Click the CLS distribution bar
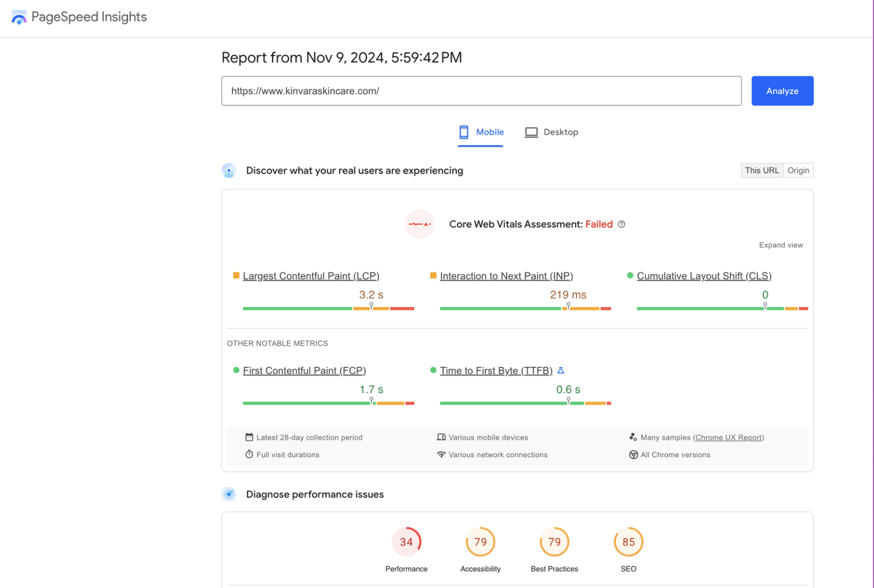 722,308
